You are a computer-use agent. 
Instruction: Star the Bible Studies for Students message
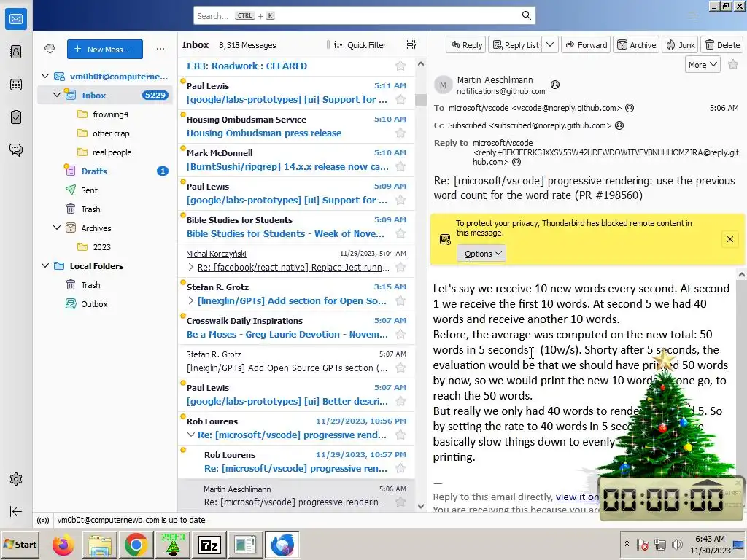pos(400,234)
